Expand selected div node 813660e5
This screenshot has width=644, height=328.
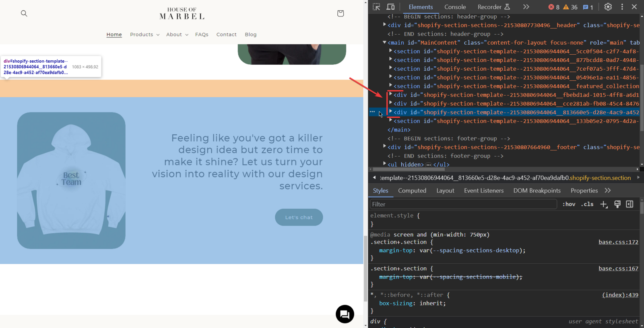tap(390, 112)
